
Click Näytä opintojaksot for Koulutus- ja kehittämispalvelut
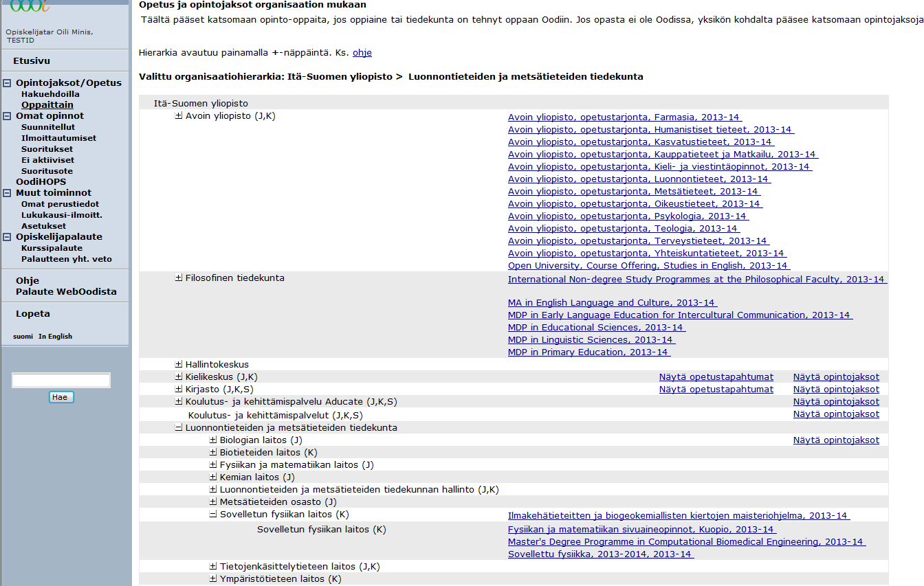click(x=836, y=414)
